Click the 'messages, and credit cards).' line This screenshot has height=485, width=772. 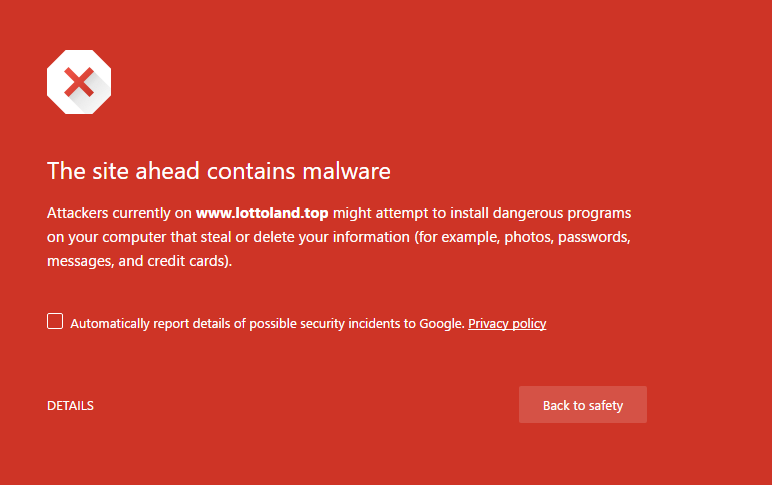(x=139, y=261)
